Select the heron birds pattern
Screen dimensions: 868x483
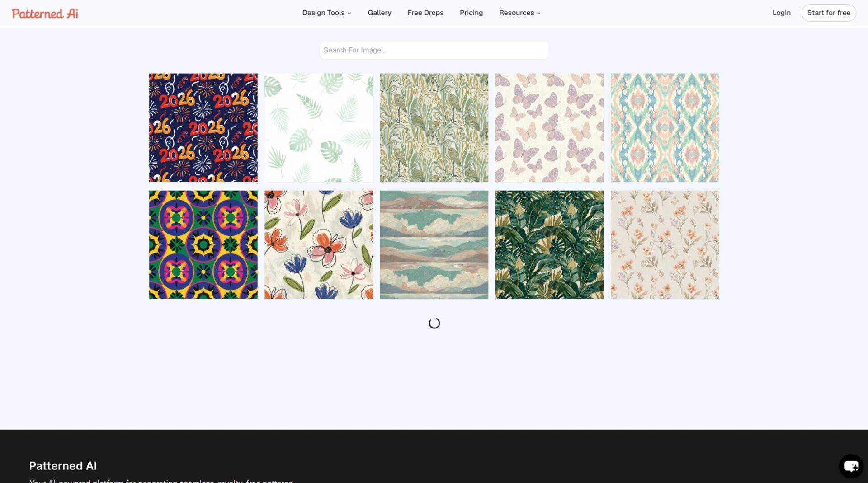tap(434, 127)
